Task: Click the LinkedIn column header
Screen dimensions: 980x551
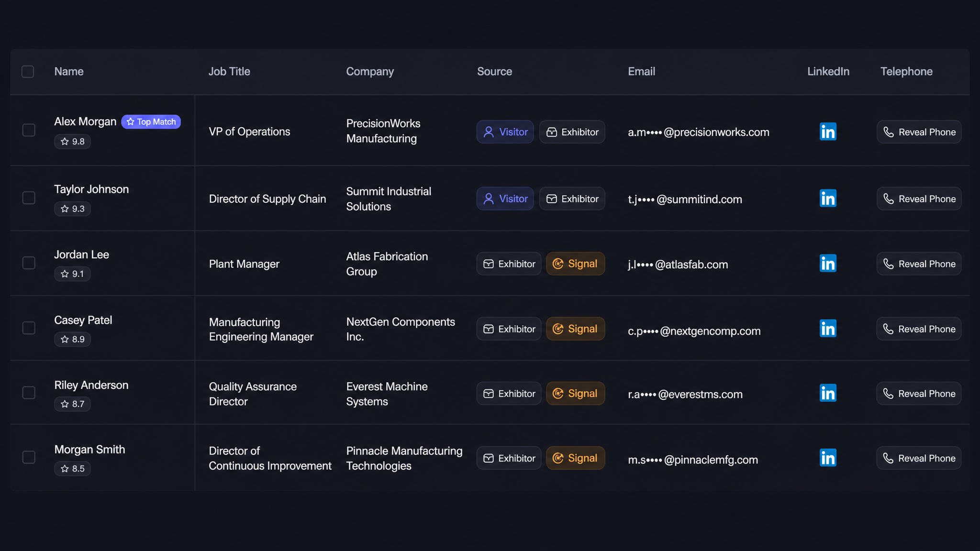Action: click(828, 71)
